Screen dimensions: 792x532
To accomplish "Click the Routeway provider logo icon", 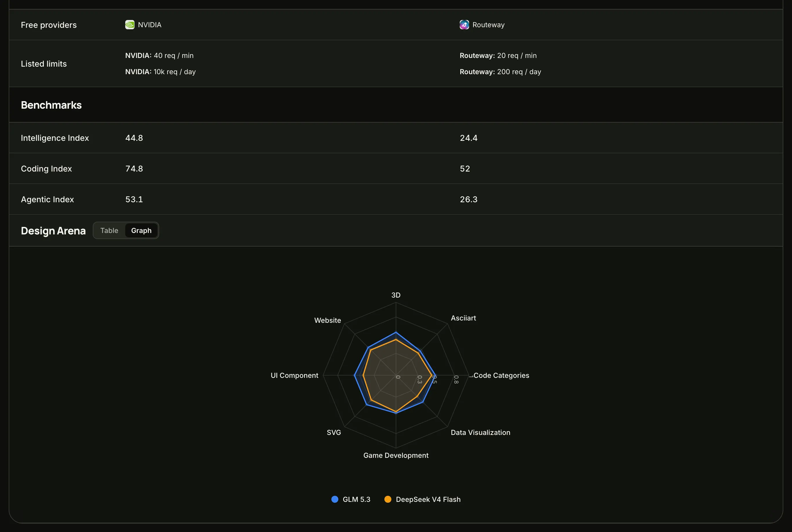I will (x=464, y=25).
